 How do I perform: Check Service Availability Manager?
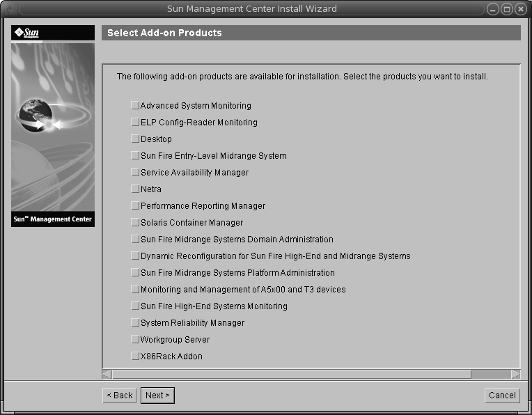click(x=135, y=172)
